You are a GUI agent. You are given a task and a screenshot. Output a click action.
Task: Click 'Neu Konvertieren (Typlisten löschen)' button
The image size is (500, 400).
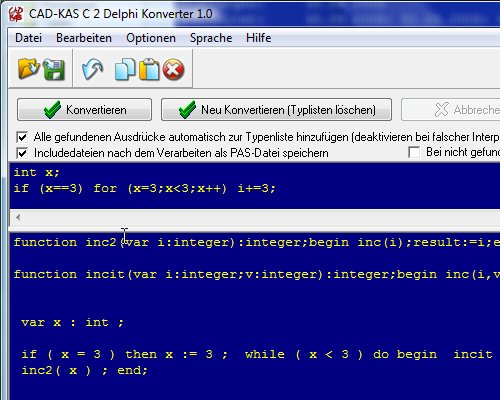[x=276, y=109]
